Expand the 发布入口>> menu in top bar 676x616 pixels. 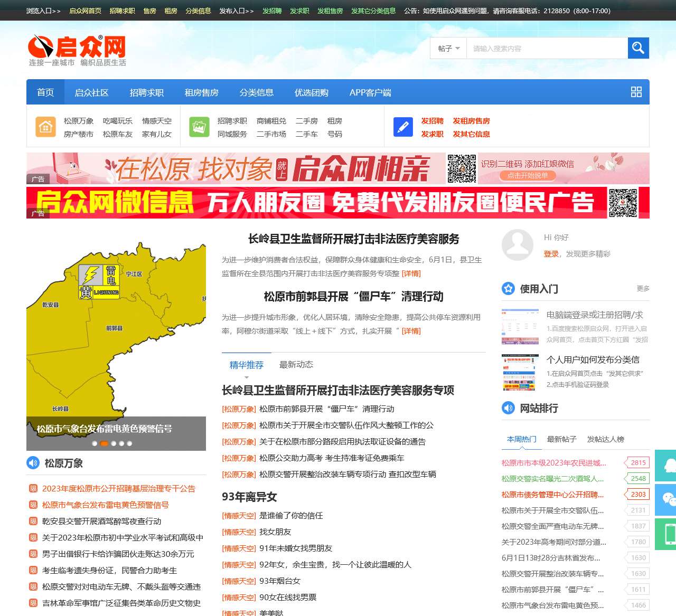tap(237, 11)
